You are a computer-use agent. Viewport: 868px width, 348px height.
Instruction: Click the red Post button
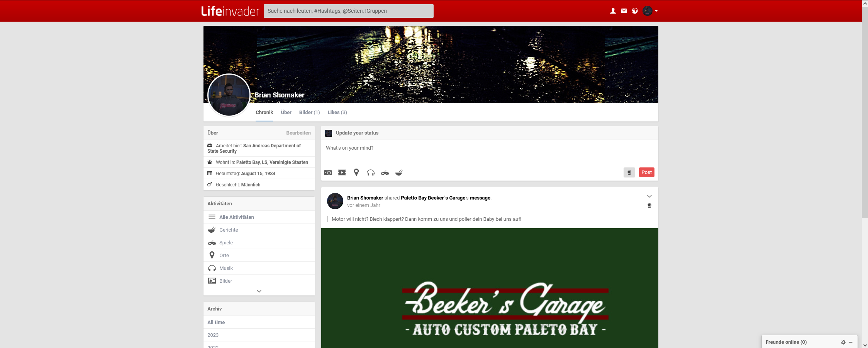[646, 172]
